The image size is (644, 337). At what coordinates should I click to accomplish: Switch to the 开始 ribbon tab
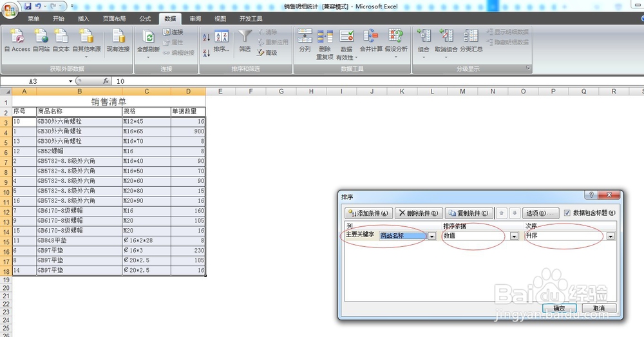tap(59, 19)
